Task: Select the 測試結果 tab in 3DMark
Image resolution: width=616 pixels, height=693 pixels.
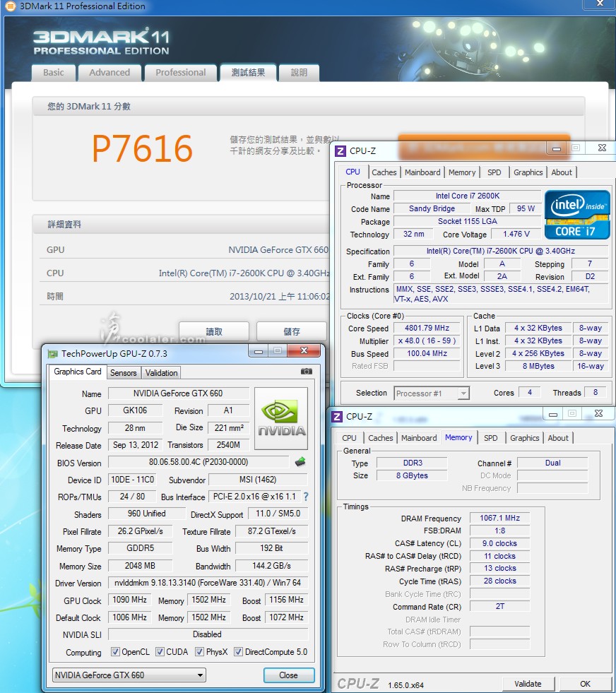Action: pos(249,73)
